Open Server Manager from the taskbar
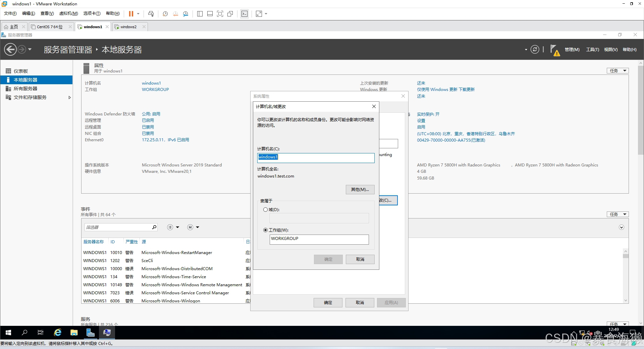Image resolution: width=644 pixels, height=349 pixels. point(90,333)
